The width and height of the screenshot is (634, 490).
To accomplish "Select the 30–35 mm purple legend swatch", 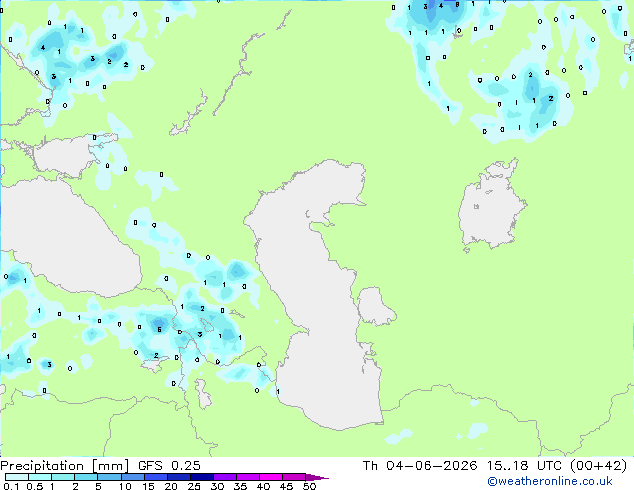I will [x=225, y=477].
